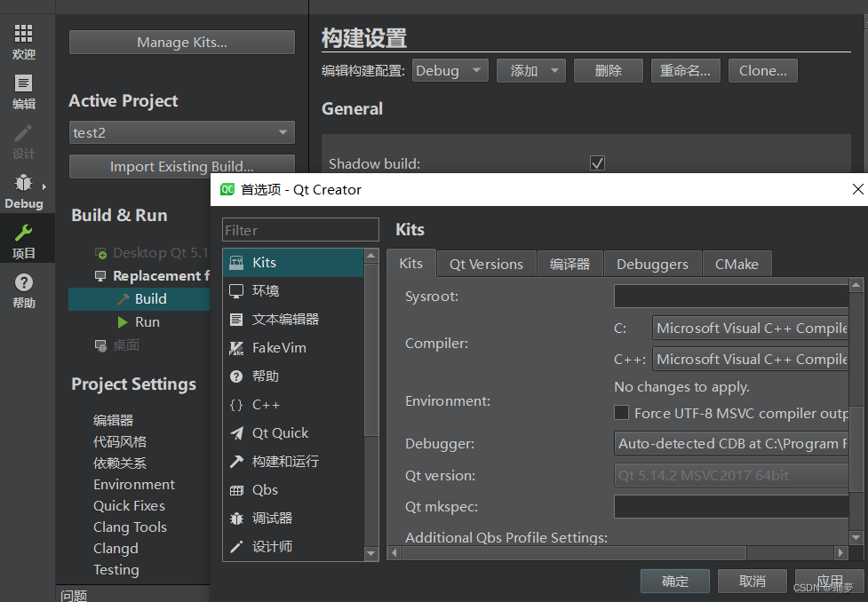Close the 首选项 preferences dialog
Screen dimensions: 868x602
[x=857, y=189]
